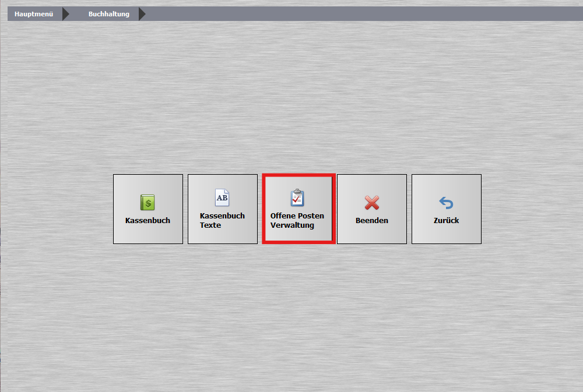Click the AB document icon for Kassenbuch Texte
Screen dimensions: 583x392
click(x=222, y=197)
